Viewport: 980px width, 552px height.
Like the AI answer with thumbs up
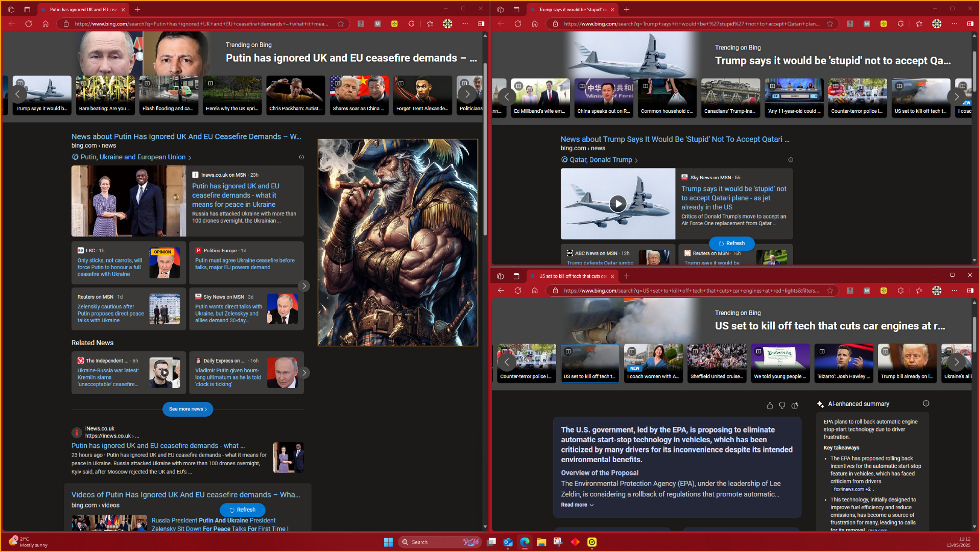tap(770, 405)
